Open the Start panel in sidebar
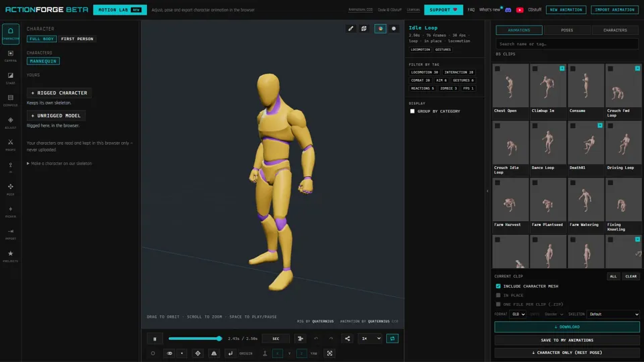The height and width of the screenshot is (362, 644). (x=11, y=78)
